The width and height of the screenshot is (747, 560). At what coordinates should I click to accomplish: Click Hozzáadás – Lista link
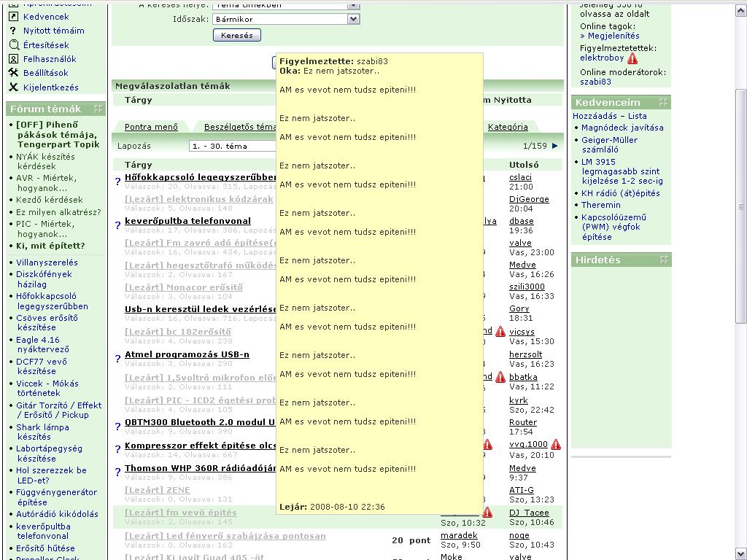pos(609,116)
